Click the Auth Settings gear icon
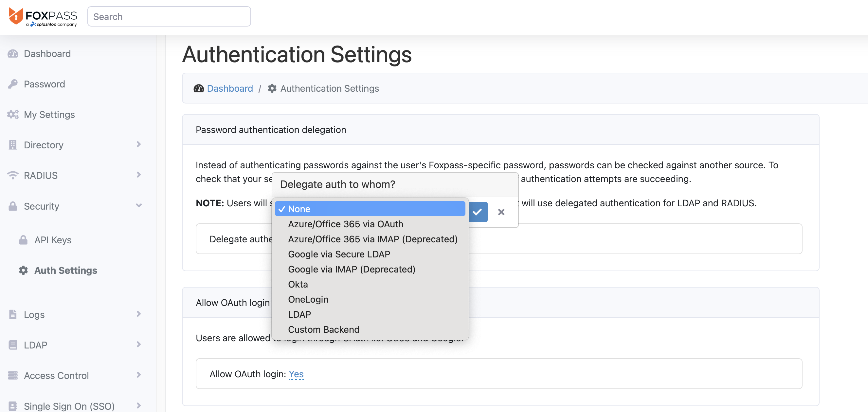 click(23, 271)
